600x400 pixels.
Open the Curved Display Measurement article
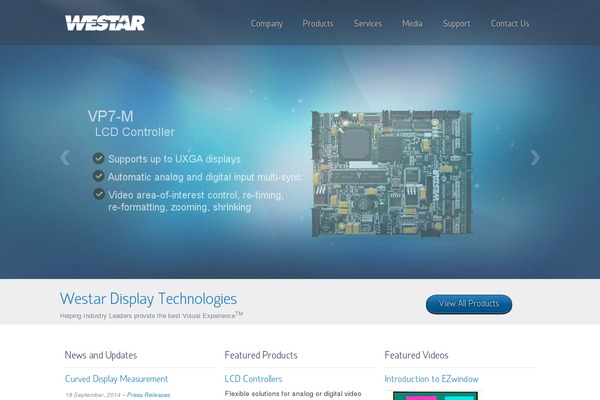coord(116,379)
